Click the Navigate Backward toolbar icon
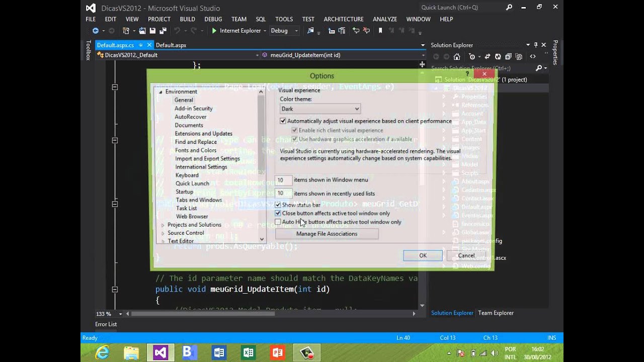This screenshot has width=644, height=362. click(x=95, y=31)
